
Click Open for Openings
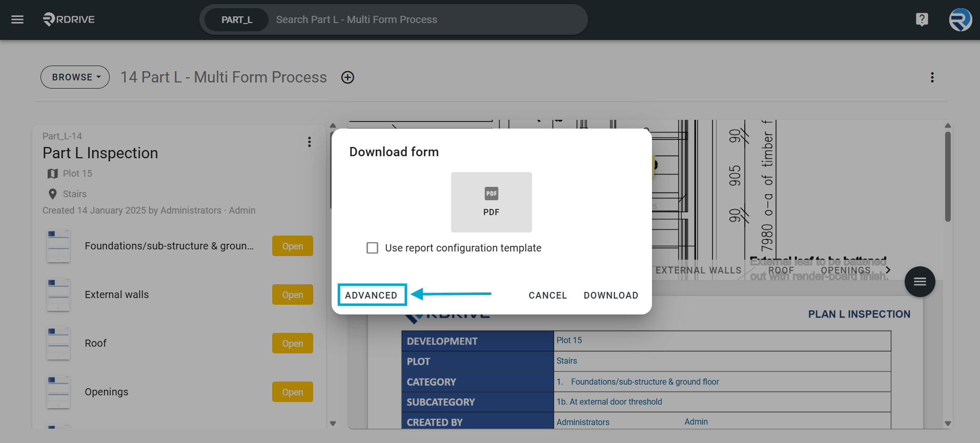point(292,392)
